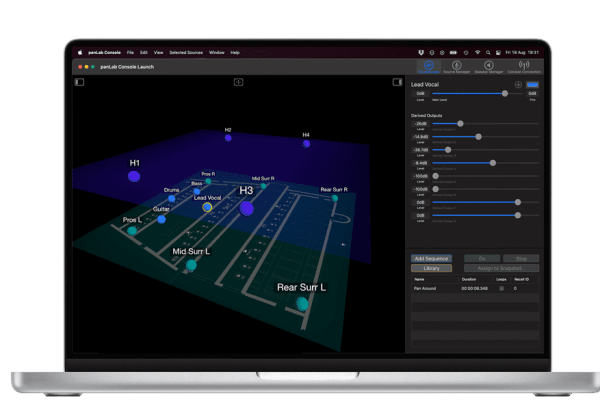600x400 pixels.
Task: Select the Bass source sphere
Action: pos(197,191)
